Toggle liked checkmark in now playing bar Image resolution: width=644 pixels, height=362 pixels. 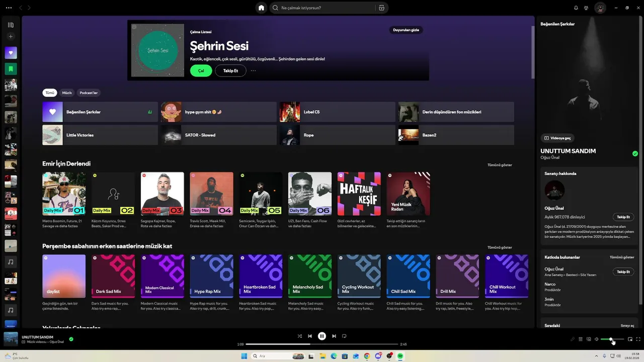click(71, 339)
